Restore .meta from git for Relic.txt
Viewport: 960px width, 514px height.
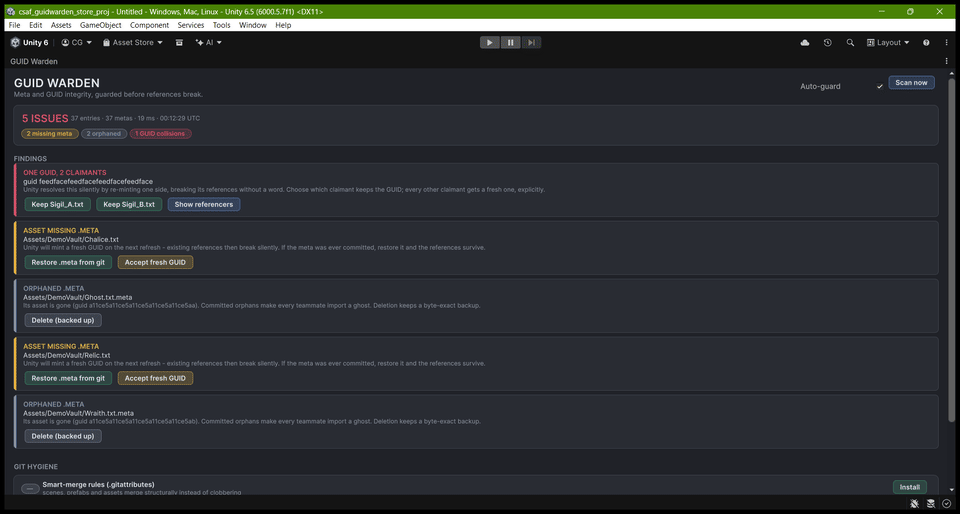pyautogui.click(x=68, y=378)
